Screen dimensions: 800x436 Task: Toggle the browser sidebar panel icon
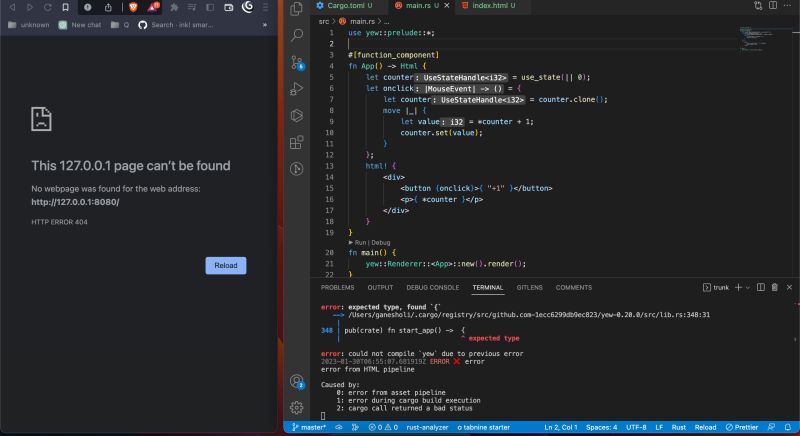click(210, 7)
